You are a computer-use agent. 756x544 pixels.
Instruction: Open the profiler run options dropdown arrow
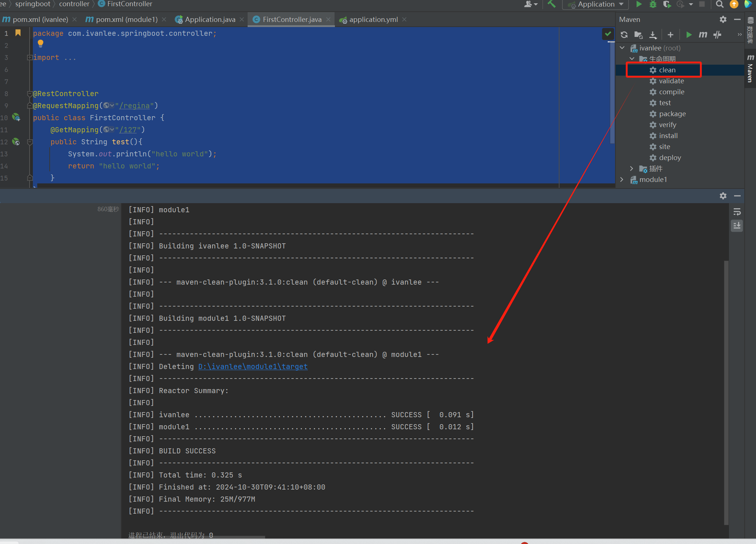click(x=691, y=4)
